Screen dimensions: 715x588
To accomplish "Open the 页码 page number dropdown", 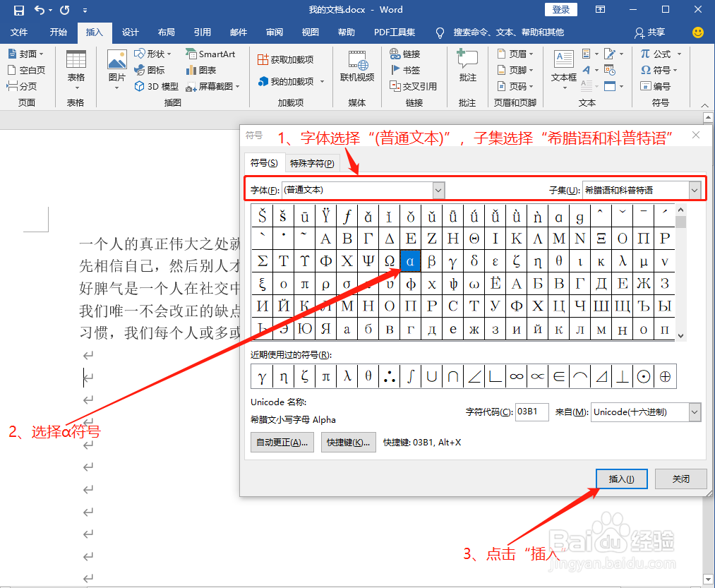I will point(515,85).
